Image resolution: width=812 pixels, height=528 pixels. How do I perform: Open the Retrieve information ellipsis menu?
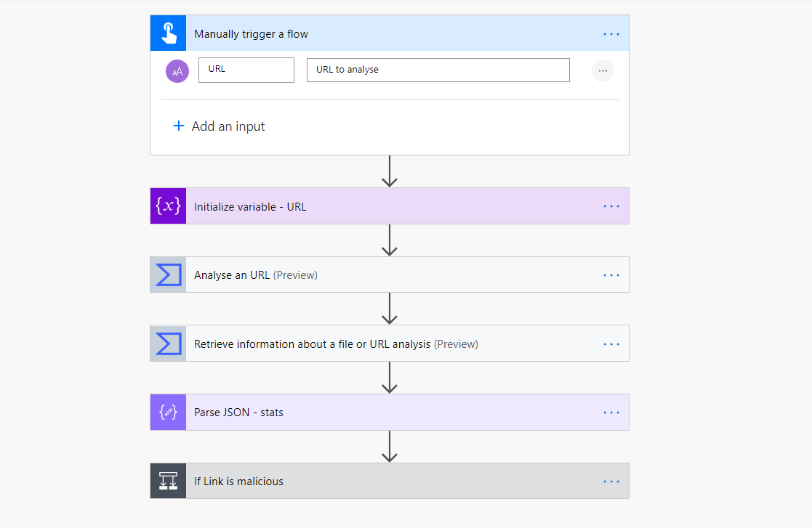[x=611, y=343]
